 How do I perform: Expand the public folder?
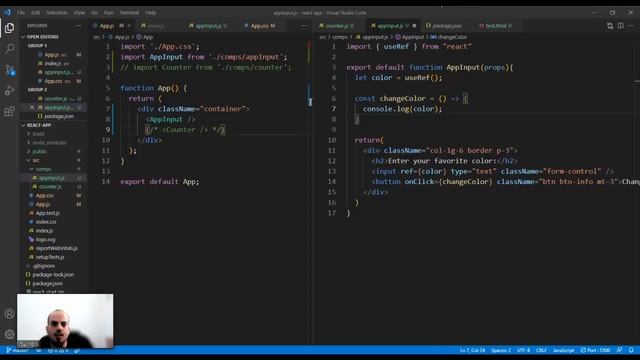coord(39,151)
